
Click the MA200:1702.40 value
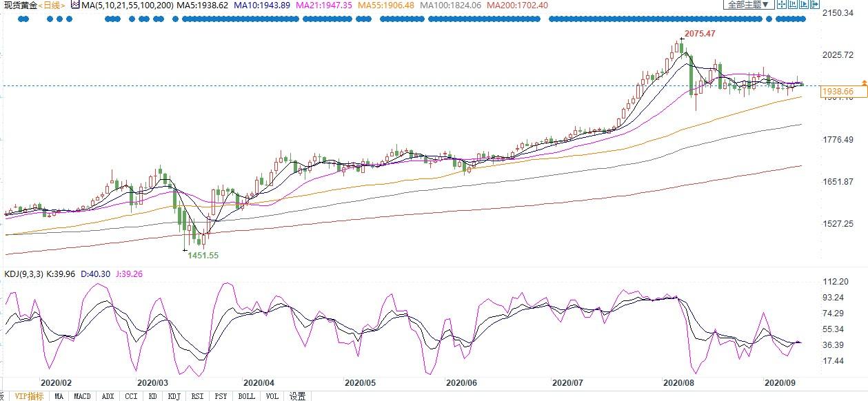coord(517,5)
